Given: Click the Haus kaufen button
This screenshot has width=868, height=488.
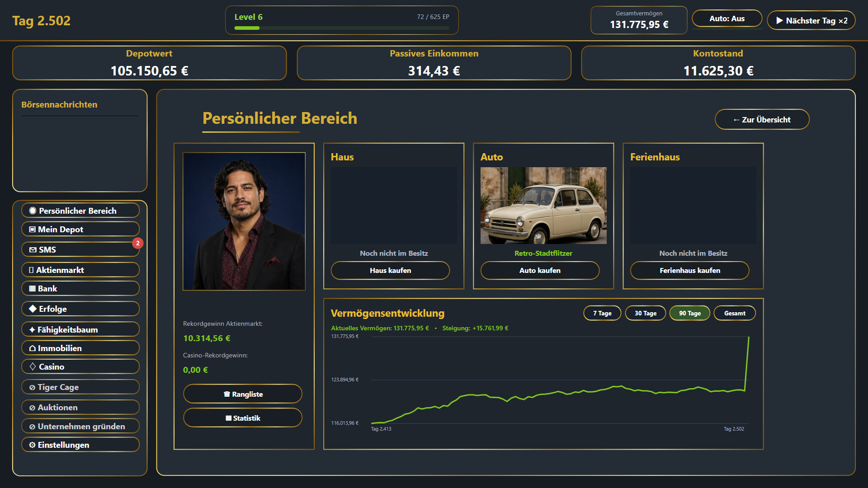Looking at the screenshot, I should point(390,270).
